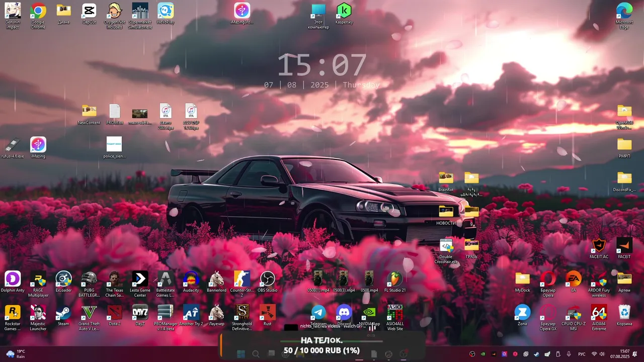Select the Kaspersky desktop icon

coord(344,11)
